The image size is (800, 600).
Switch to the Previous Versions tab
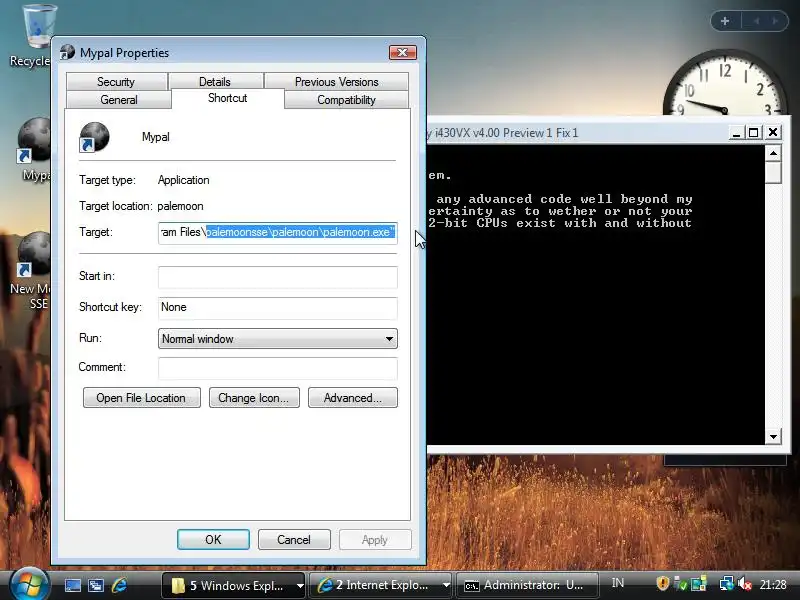click(336, 82)
